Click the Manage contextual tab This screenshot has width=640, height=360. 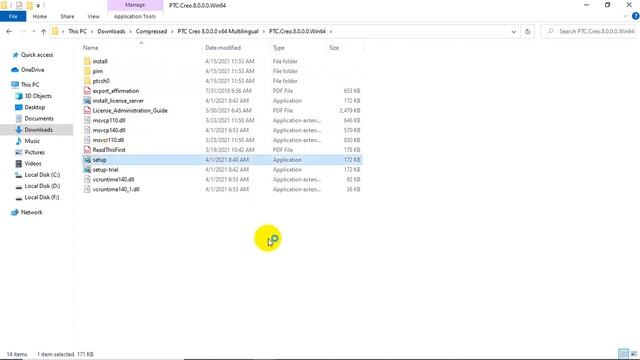pos(135,5)
